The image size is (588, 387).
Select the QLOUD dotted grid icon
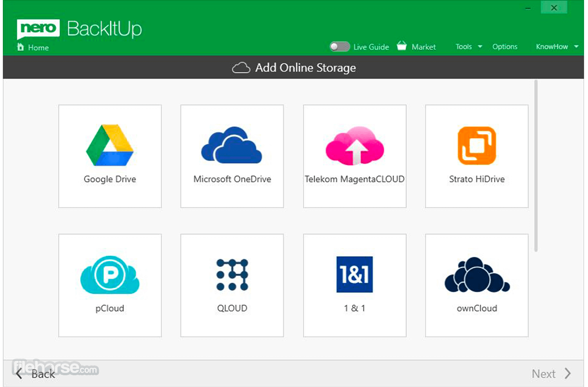(232, 274)
